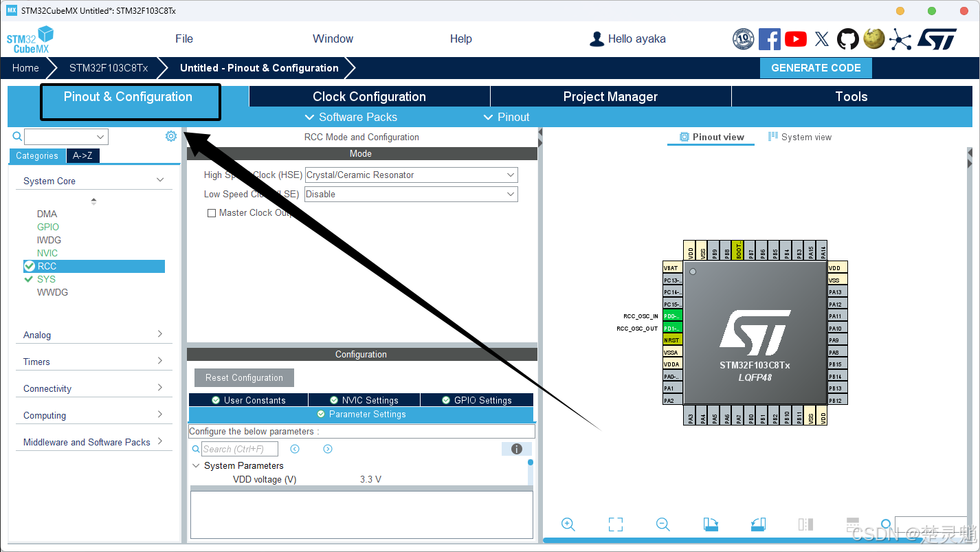Click the Reset Configuration button
This screenshot has width=980, height=552.
coord(244,377)
